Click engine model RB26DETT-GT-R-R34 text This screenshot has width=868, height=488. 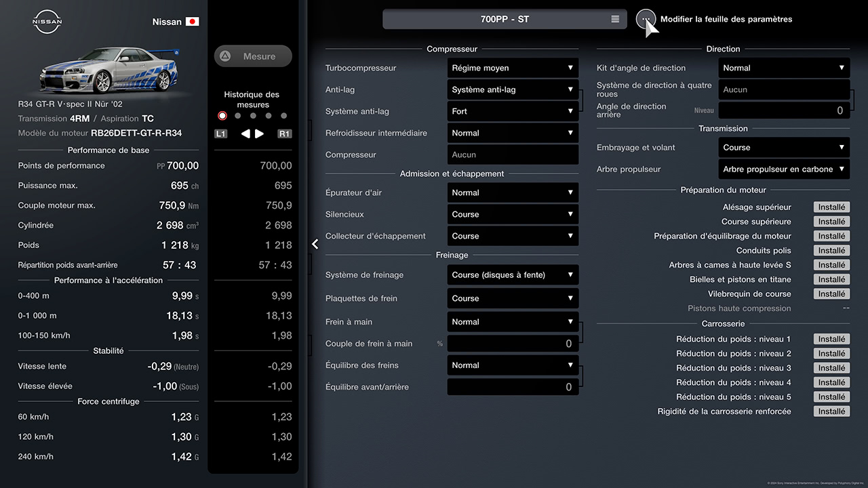pyautogui.click(x=136, y=134)
